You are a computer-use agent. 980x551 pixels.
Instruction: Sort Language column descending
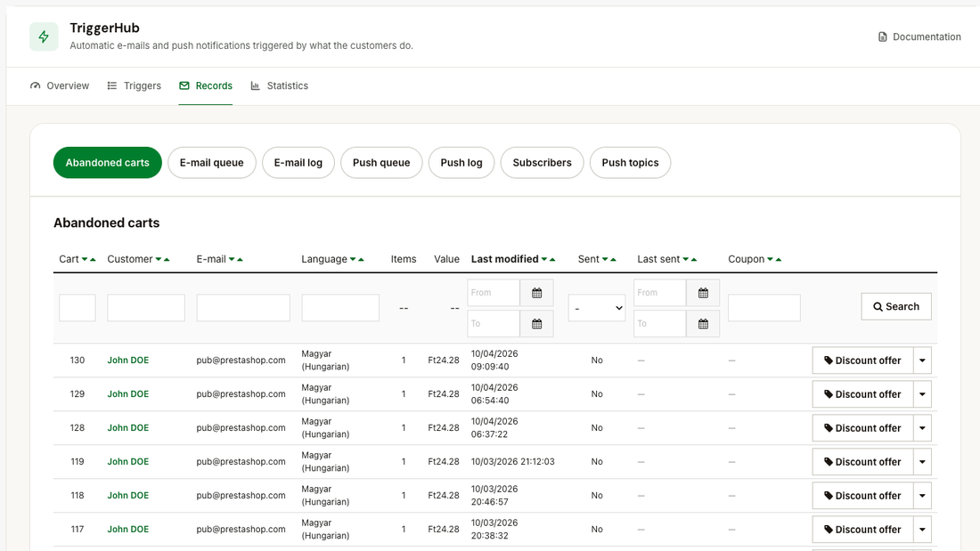click(353, 259)
